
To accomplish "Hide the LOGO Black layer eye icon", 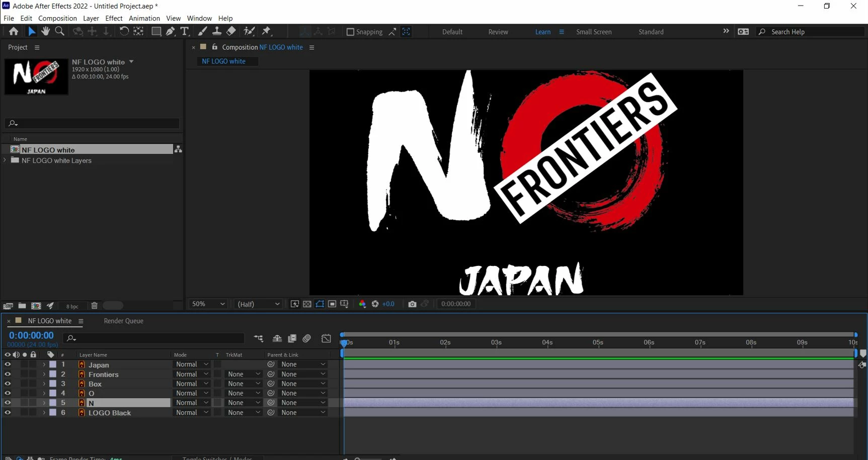I will tap(8, 413).
